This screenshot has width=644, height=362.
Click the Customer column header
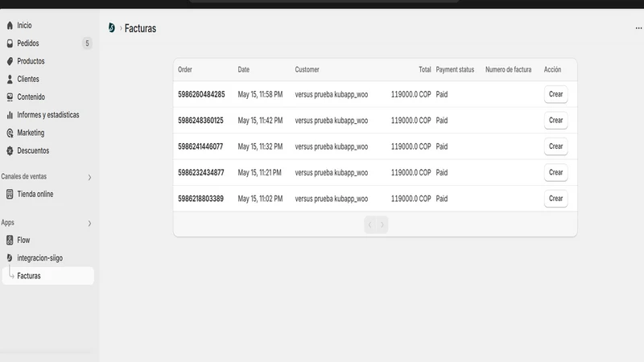pyautogui.click(x=307, y=70)
